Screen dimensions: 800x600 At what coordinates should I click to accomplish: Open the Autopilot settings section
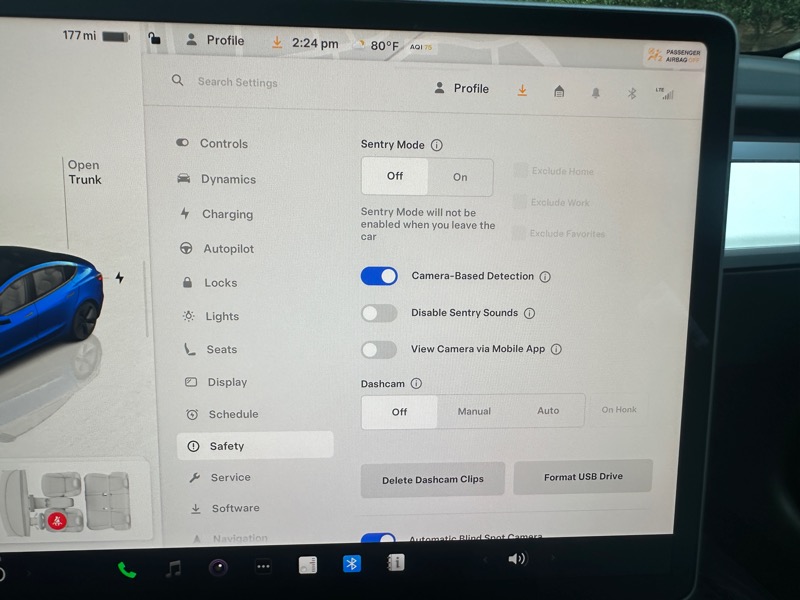pyautogui.click(x=229, y=249)
